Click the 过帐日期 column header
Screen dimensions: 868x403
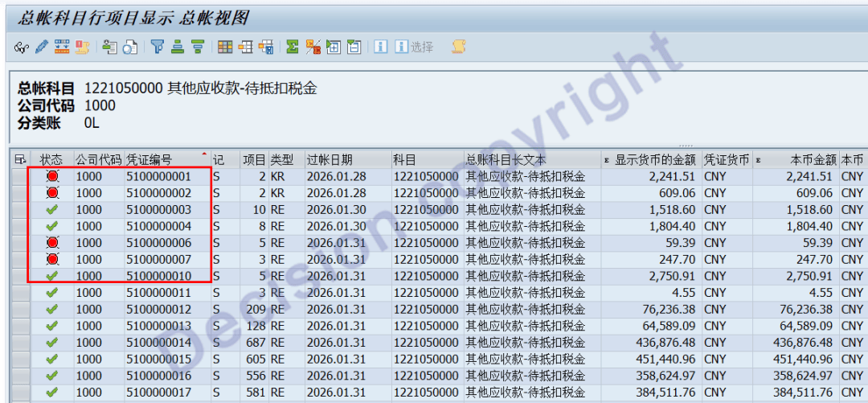[x=348, y=160]
